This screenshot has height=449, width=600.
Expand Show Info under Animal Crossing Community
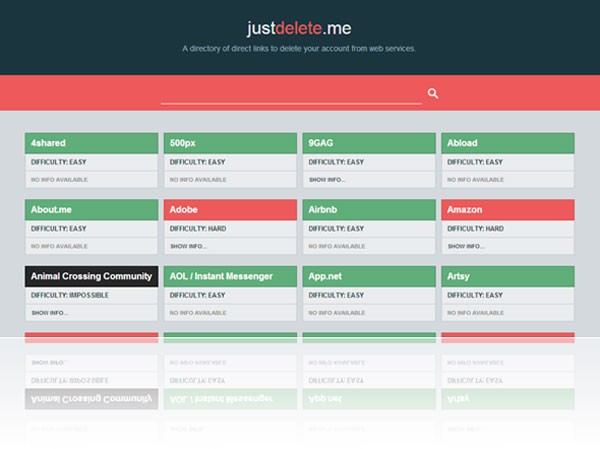(x=50, y=313)
